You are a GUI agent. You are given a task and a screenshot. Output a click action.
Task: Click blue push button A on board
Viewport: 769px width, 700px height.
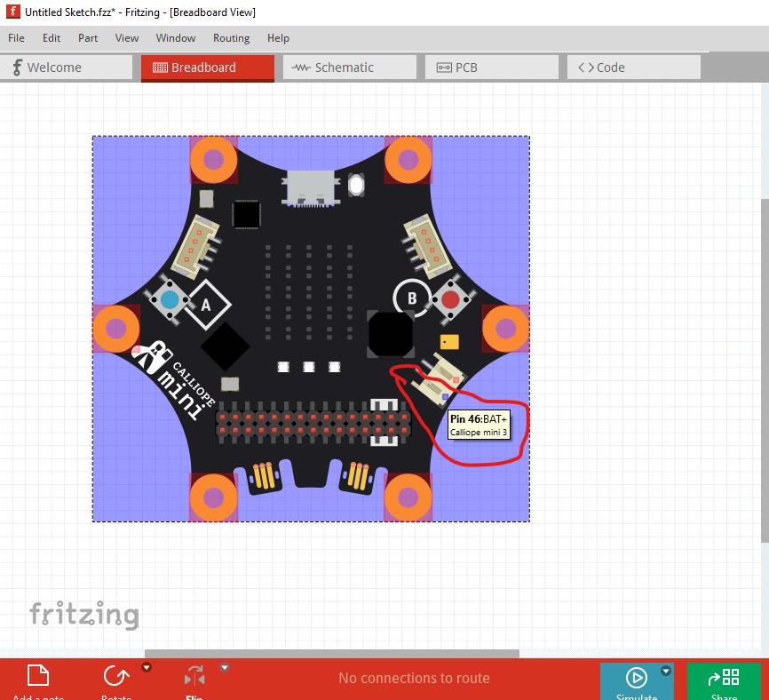point(170,299)
